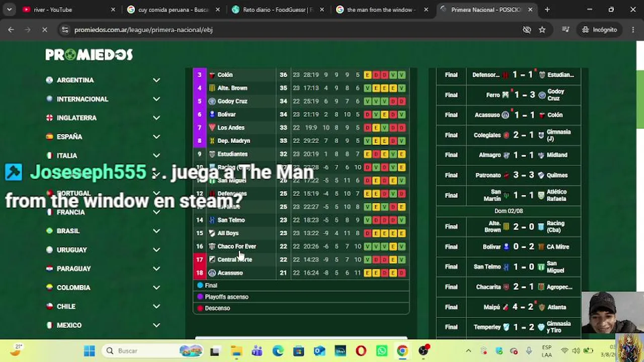
Task: Open Outlook from the taskbar
Action: 319,351
